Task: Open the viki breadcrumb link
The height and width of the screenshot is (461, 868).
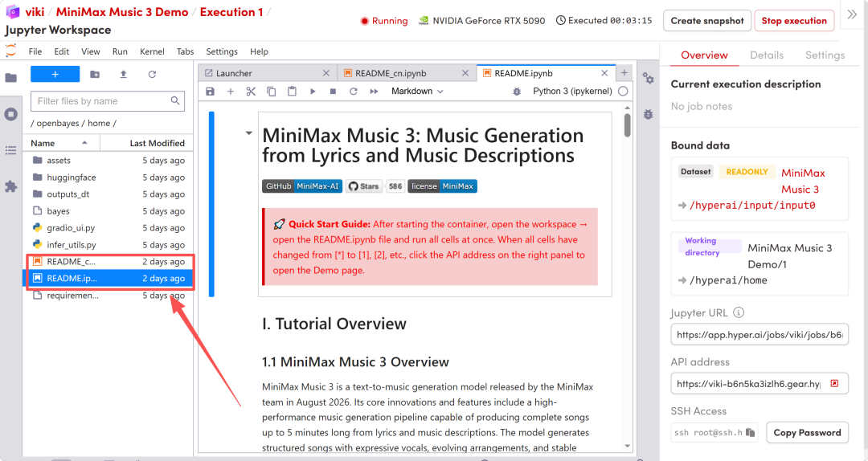Action: [x=35, y=12]
